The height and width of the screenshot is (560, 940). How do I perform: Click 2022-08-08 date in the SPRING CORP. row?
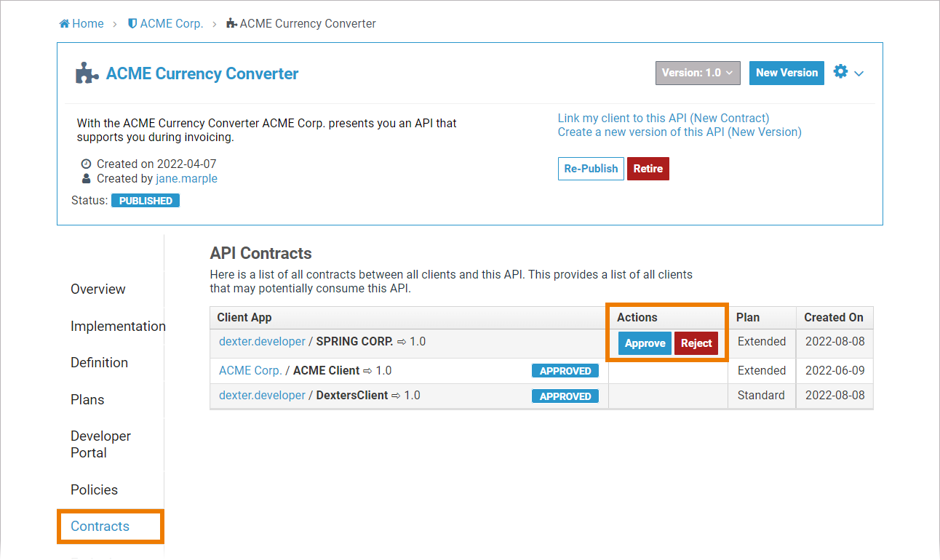pos(835,341)
